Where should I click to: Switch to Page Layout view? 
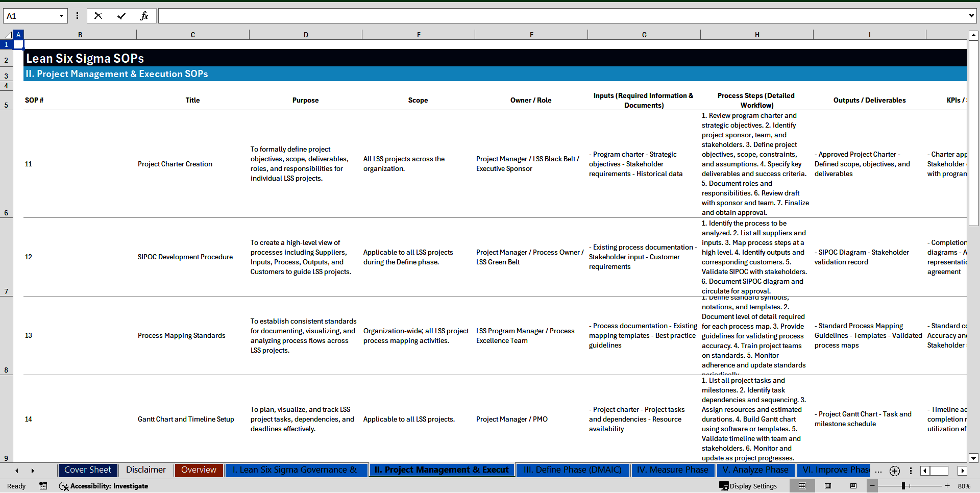(828, 486)
